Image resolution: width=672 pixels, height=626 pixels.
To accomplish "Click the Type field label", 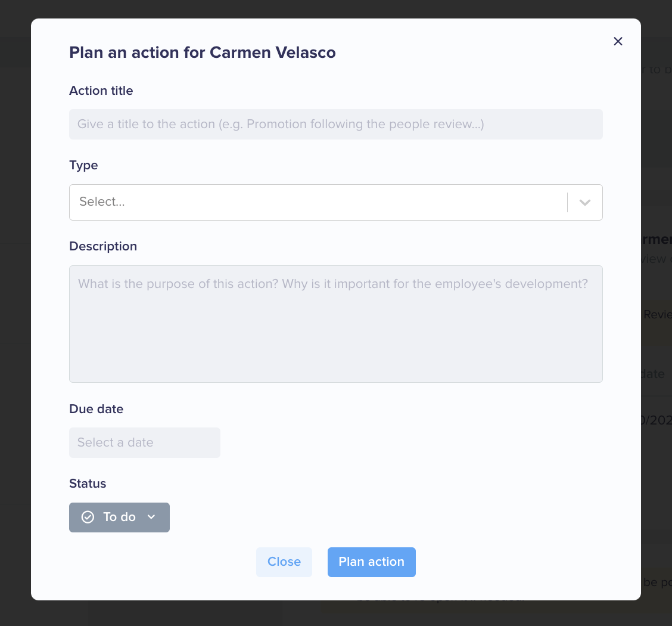I will tap(83, 166).
